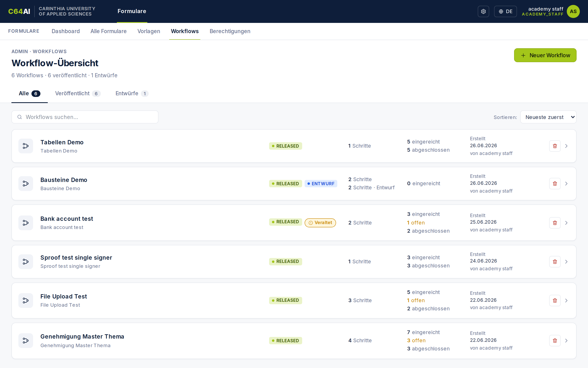Click the search magnifier icon
The height and width of the screenshot is (368, 588).
20,117
